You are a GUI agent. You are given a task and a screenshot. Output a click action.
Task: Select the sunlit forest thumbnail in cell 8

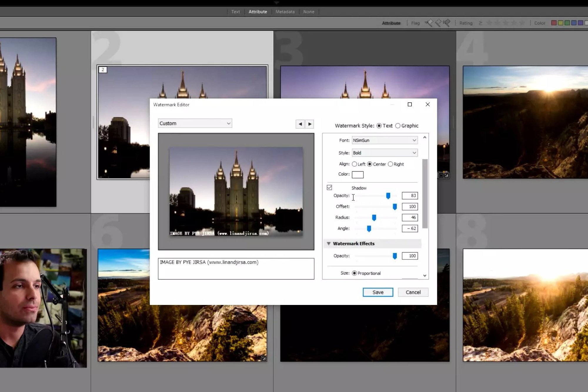click(x=525, y=305)
